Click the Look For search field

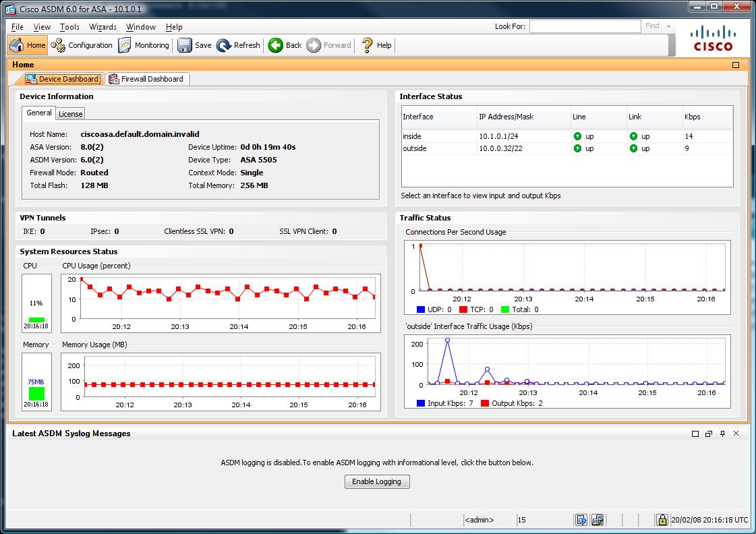[x=585, y=26]
